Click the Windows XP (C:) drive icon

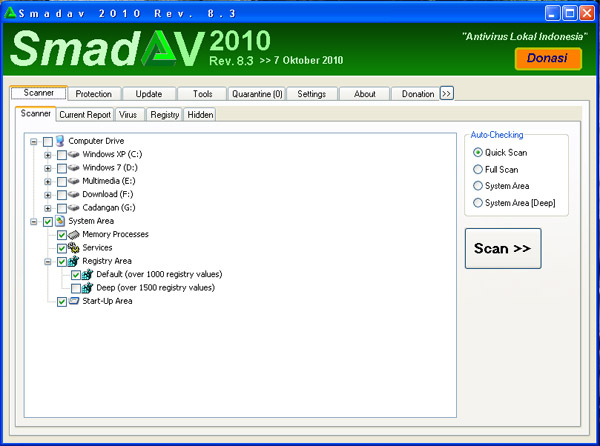pos(73,155)
